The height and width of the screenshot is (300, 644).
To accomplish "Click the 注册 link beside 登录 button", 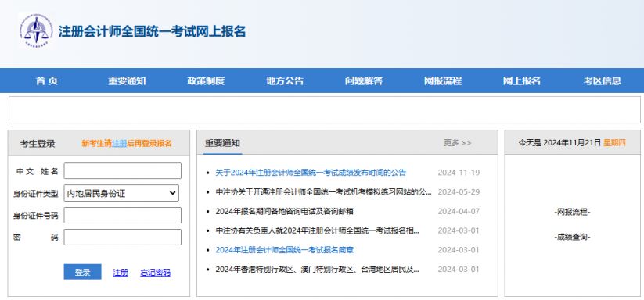I will point(121,273).
